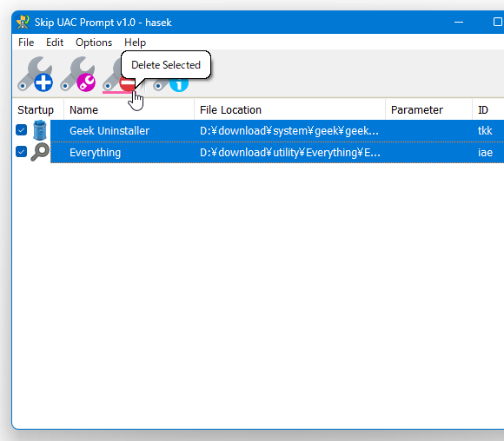Click the Add wrench icon with blue plus

(x=35, y=74)
